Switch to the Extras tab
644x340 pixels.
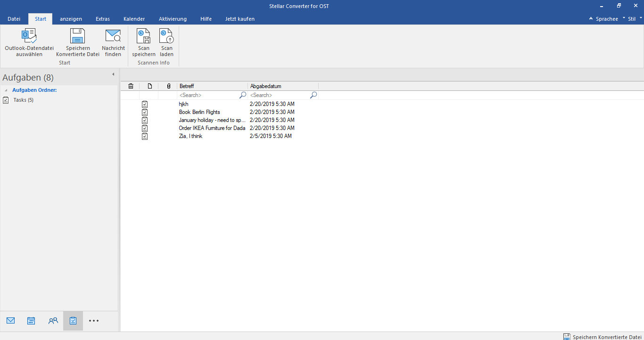click(103, 19)
